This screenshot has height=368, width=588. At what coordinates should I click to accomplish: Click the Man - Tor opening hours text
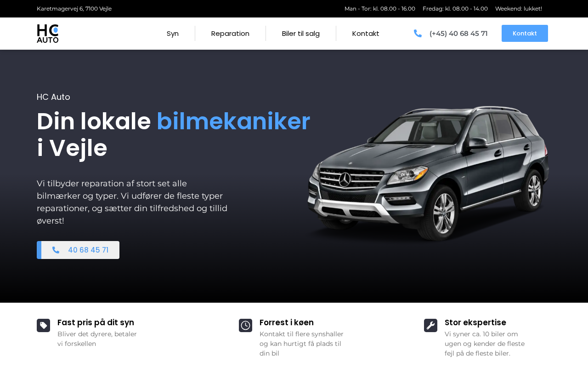click(x=380, y=9)
